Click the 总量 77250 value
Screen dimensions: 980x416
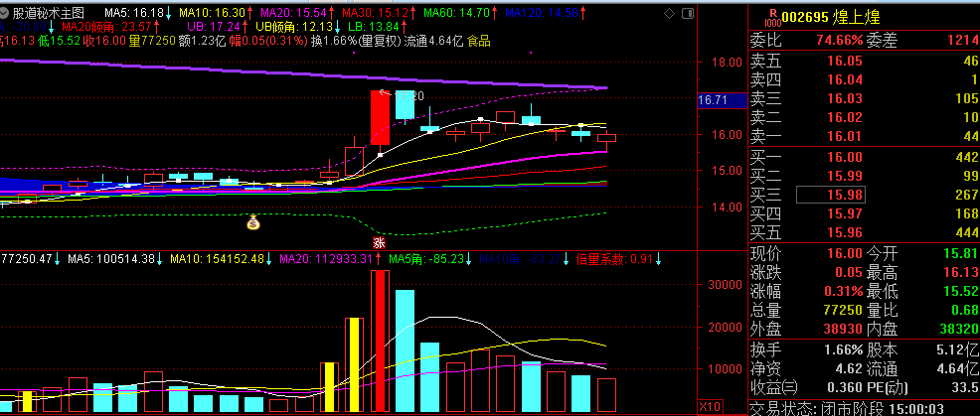click(844, 310)
